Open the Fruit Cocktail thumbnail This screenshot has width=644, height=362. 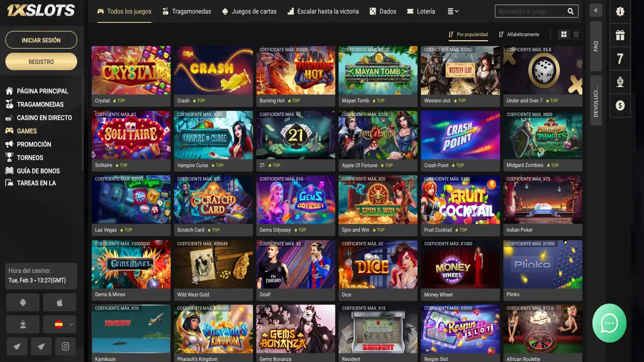460,200
